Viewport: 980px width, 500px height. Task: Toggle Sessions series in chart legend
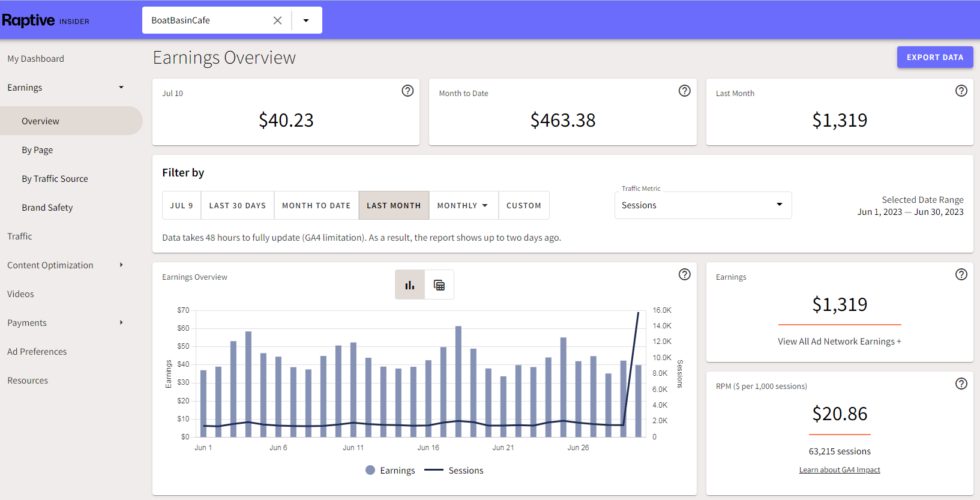[454, 471]
